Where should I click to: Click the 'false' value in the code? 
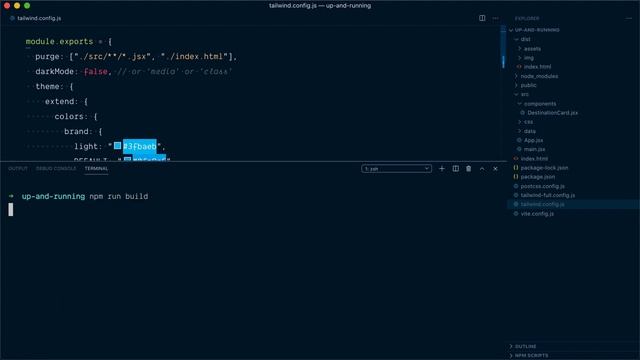(x=96, y=71)
